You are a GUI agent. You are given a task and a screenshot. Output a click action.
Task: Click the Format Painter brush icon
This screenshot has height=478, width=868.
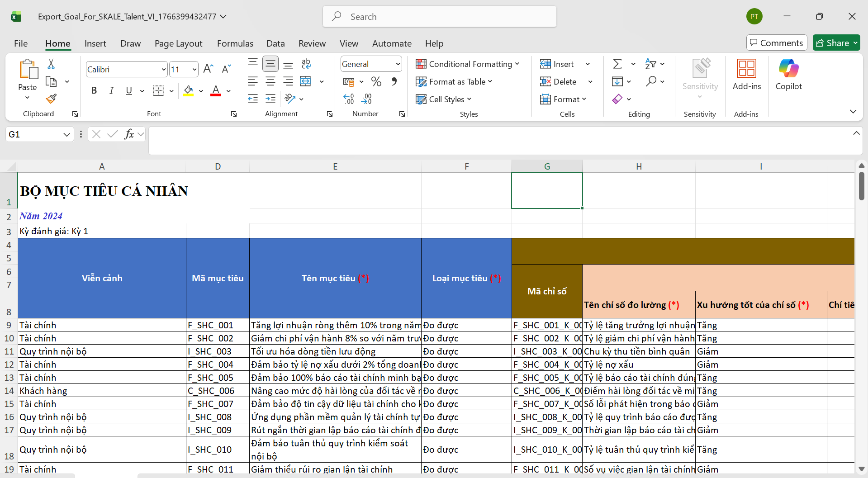tap(51, 99)
